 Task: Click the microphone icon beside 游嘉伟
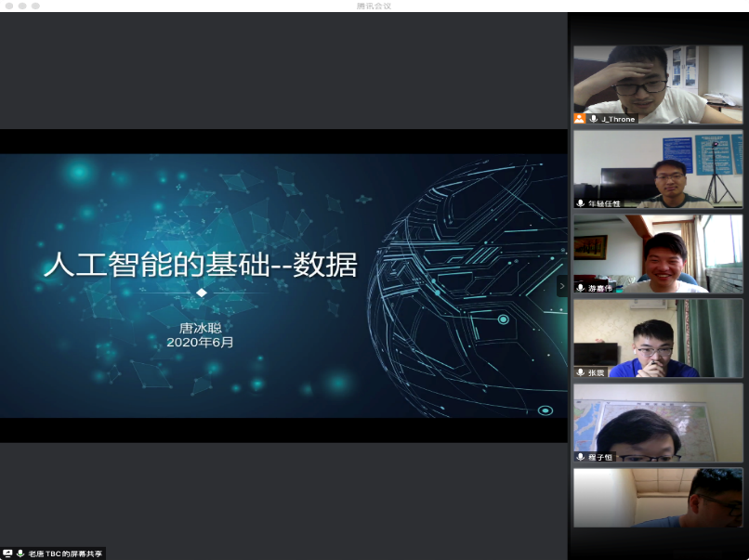pos(581,288)
